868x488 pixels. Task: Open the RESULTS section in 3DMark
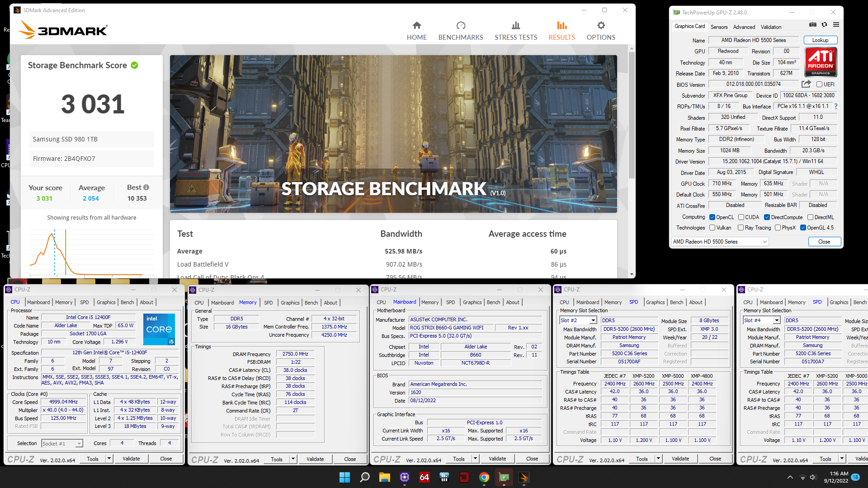coord(561,31)
